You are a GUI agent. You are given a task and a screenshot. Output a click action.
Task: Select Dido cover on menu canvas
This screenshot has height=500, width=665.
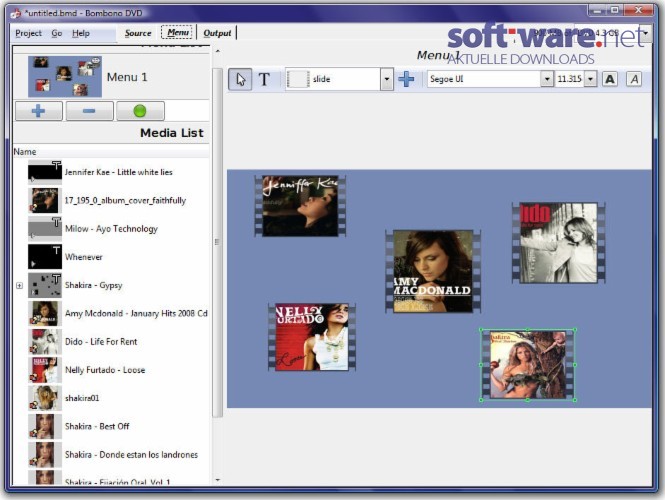(559, 243)
